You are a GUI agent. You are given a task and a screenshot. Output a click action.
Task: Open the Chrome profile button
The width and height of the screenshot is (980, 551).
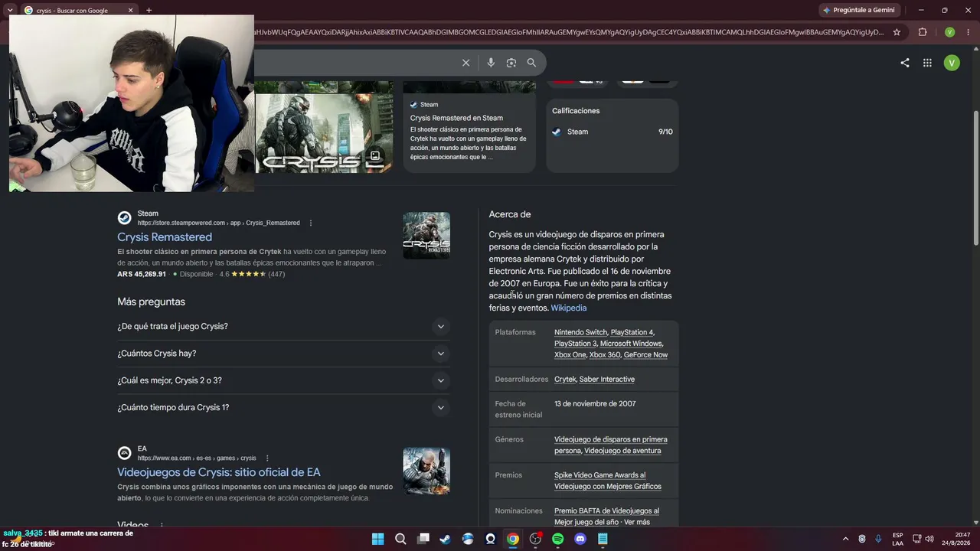point(949,32)
